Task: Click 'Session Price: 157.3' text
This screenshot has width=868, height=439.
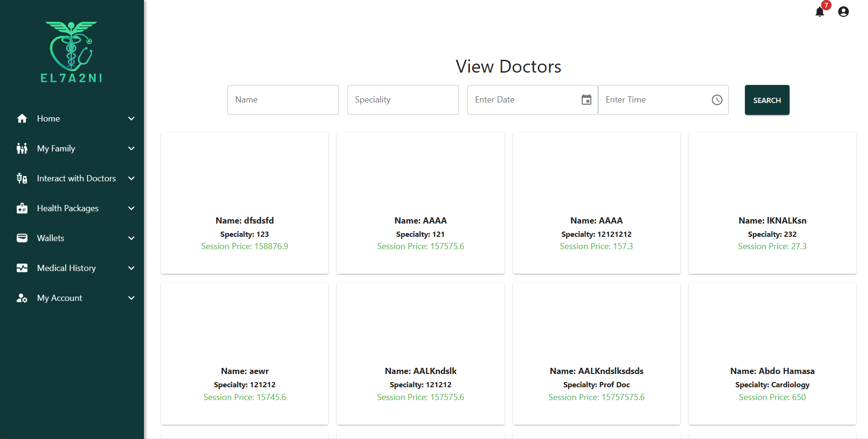Action: pyautogui.click(x=597, y=246)
